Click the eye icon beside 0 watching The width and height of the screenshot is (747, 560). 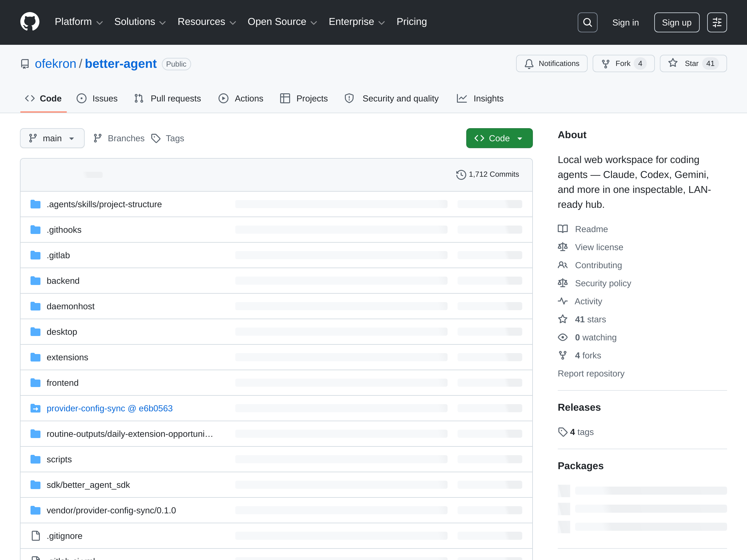click(x=563, y=337)
